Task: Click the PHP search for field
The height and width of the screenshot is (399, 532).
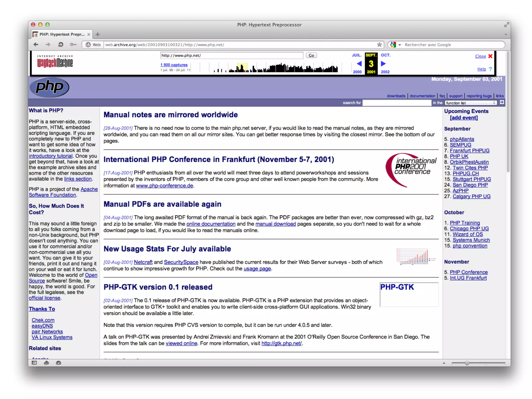Action: click(x=396, y=103)
